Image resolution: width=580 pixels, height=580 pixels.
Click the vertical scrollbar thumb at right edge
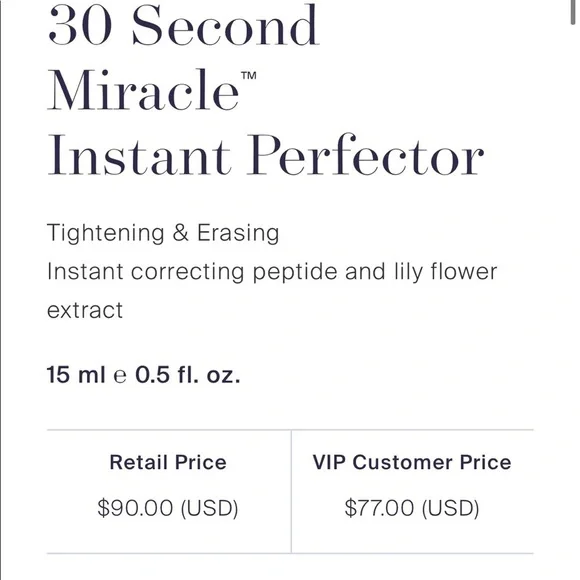(x=573, y=12)
